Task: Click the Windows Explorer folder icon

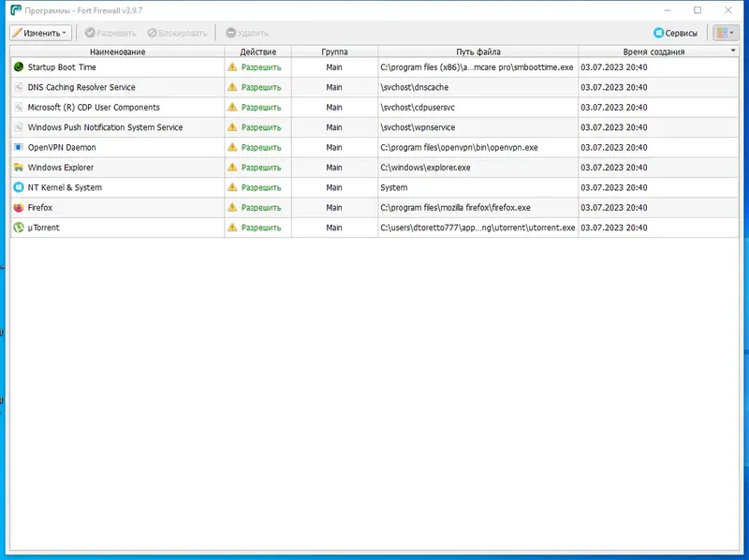Action: 19,168
